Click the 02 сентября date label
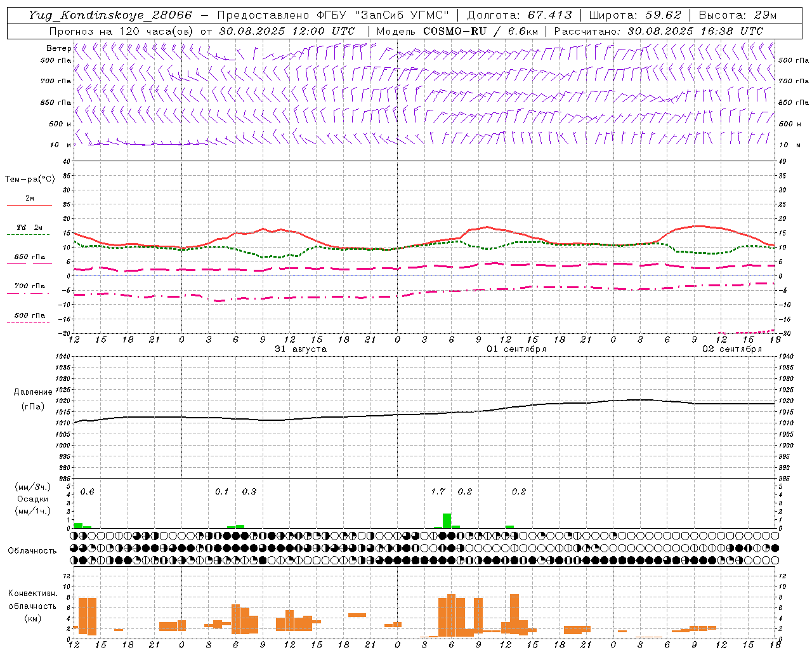Viewport: 812px width, 650px height. [732, 349]
